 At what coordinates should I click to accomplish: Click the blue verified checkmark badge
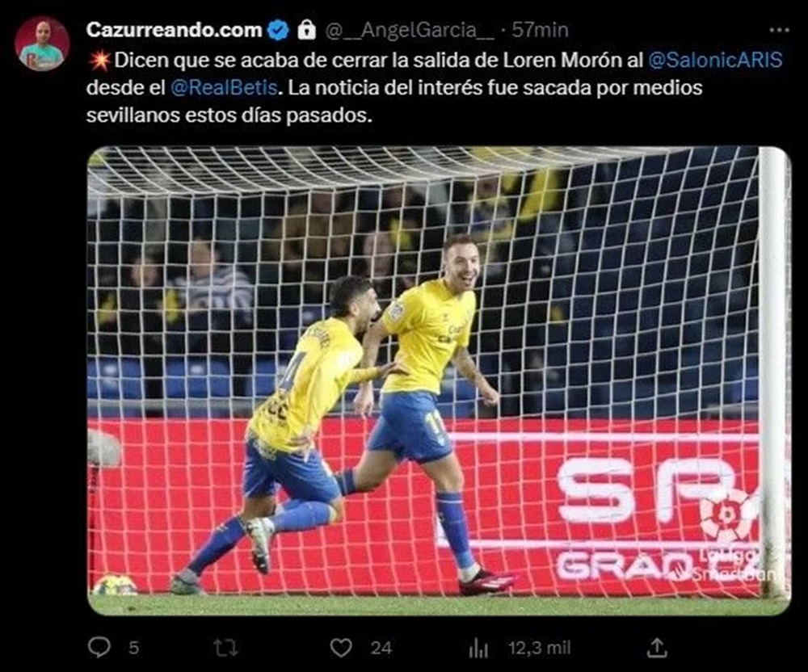click(x=278, y=30)
